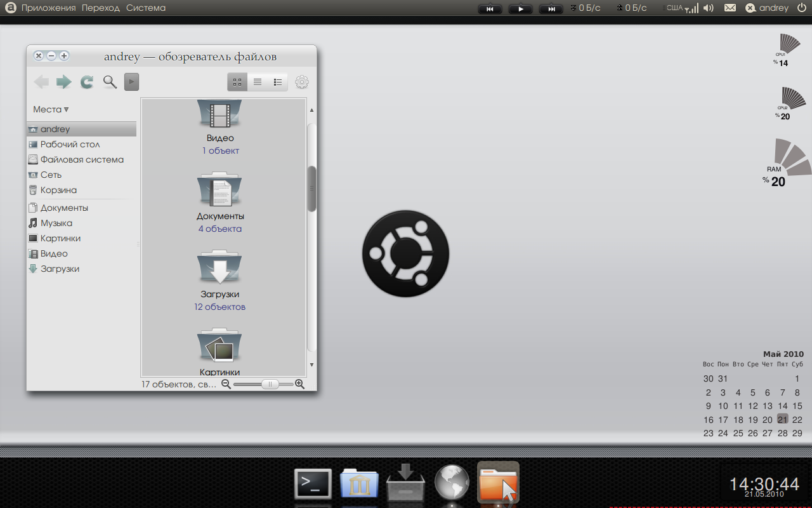Click the clock showing 14:30:44
The height and width of the screenshot is (508, 812).
764,484
